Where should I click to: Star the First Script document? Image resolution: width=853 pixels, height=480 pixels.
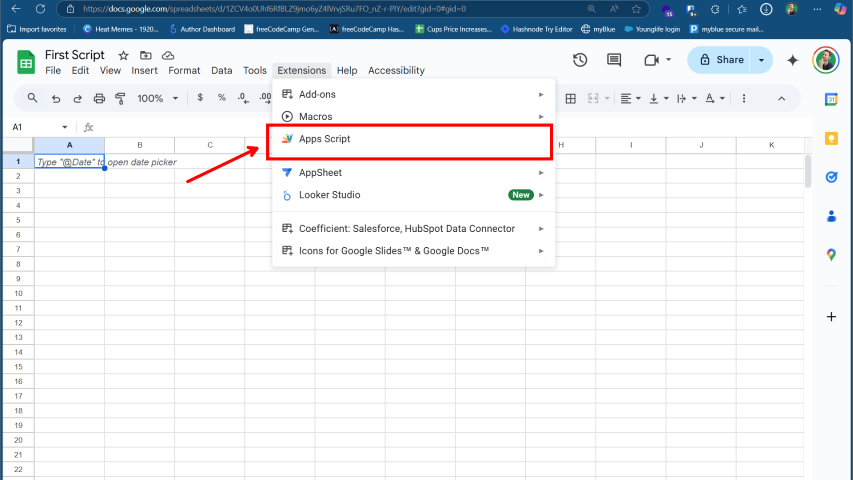(123, 56)
